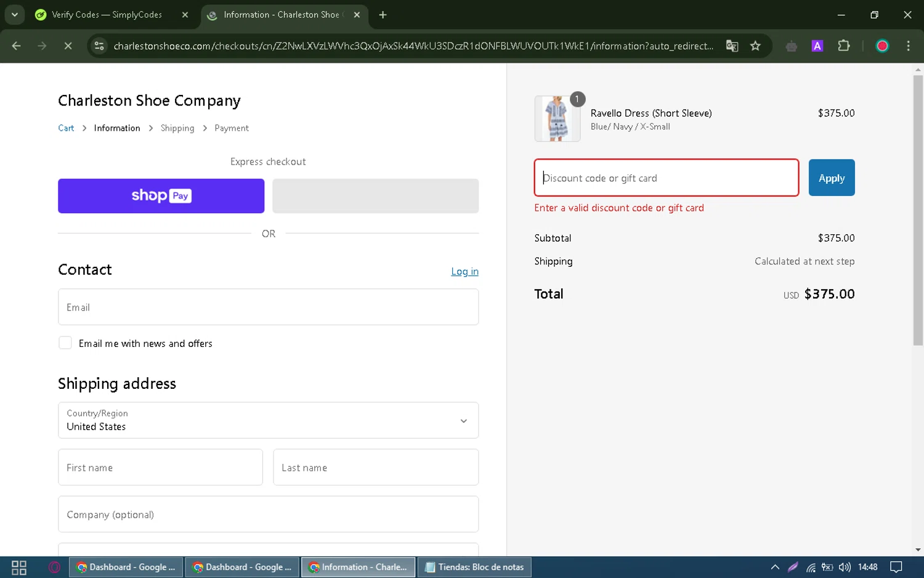Viewport: 924px width, 578px height.
Task: Open Windows task view icon in taskbar
Action: 19,568
